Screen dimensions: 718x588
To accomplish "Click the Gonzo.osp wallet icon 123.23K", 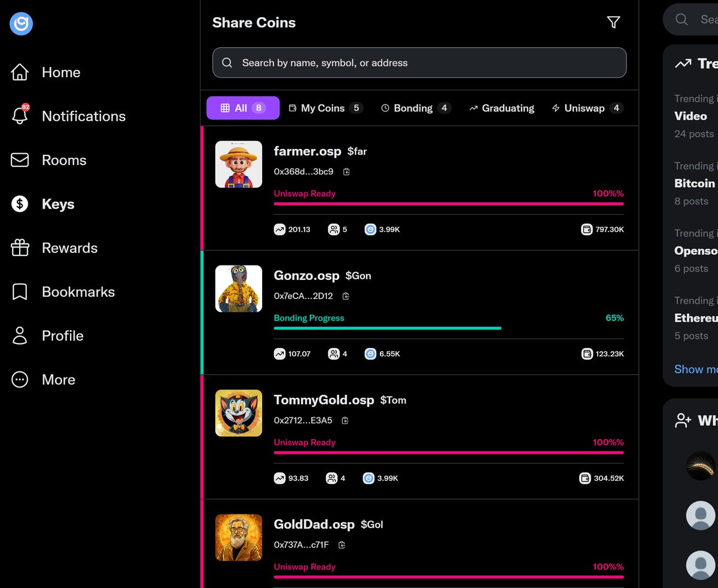I will click(x=587, y=354).
